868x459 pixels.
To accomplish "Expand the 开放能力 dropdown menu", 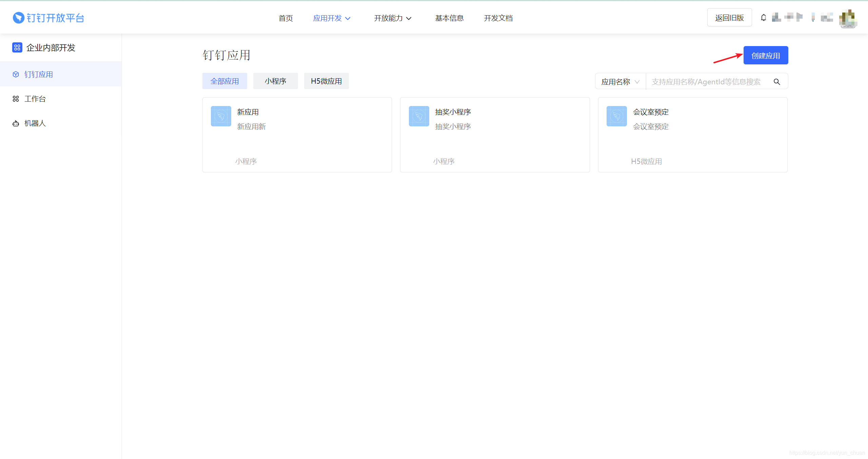I will (393, 18).
